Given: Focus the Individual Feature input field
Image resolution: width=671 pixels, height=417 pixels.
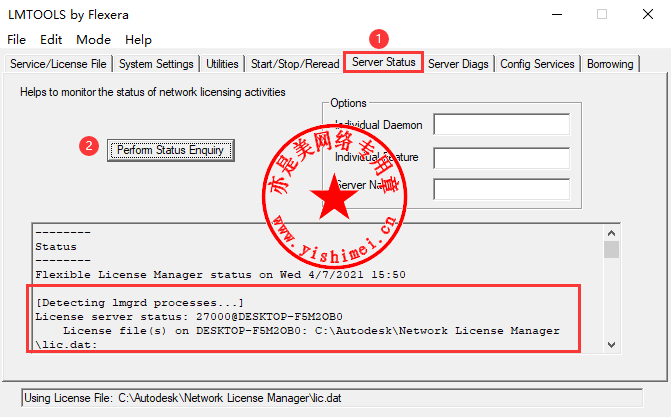Looking at the screenshot, I should pyautogui.click(x=502, y=158).
